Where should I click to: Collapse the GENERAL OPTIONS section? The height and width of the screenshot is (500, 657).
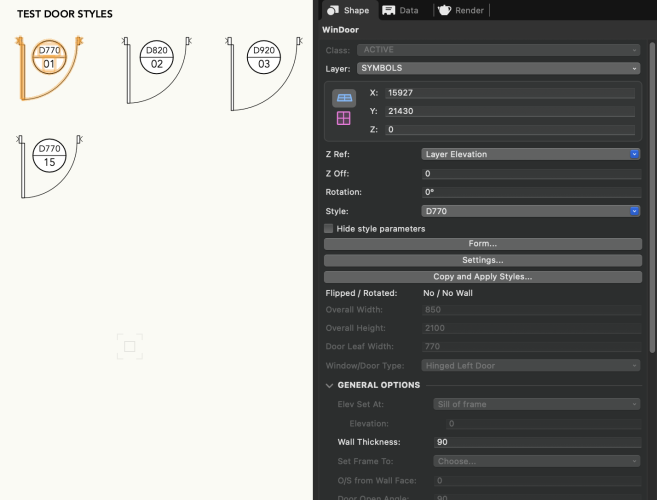pyautogui.click(x=330, y=385)
